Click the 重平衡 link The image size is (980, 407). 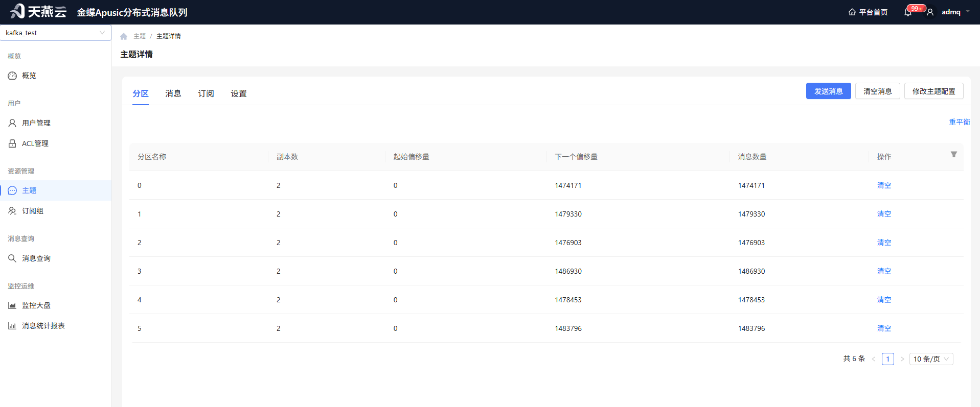[960, 122]
